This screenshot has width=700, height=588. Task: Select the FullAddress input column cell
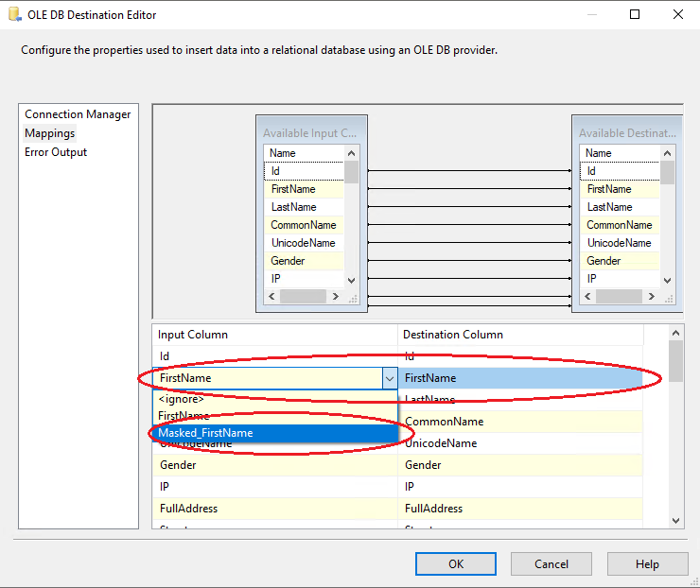(274, 509)
